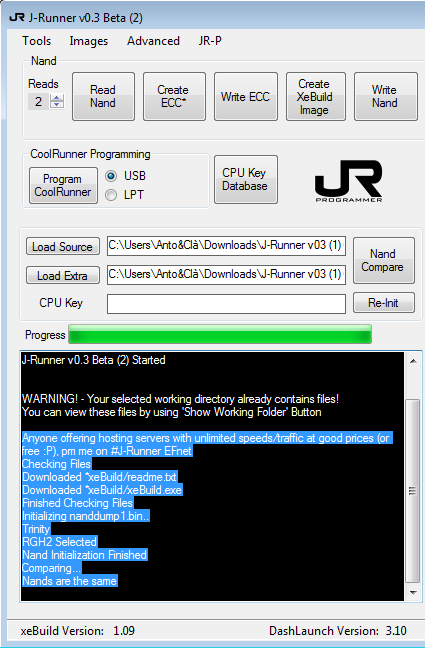Open the CPU Key Database
The height and width of the screenshot is (648, 425).
pyautogui.click(x=246, y=179)
